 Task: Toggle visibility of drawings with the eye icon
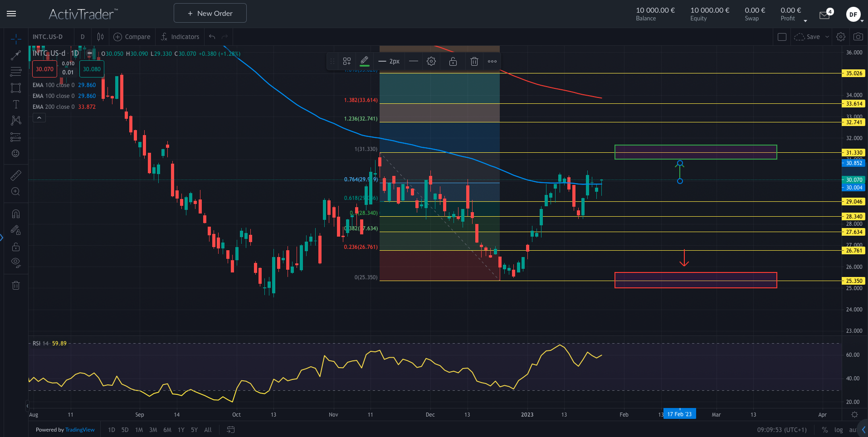coord(15,262)
